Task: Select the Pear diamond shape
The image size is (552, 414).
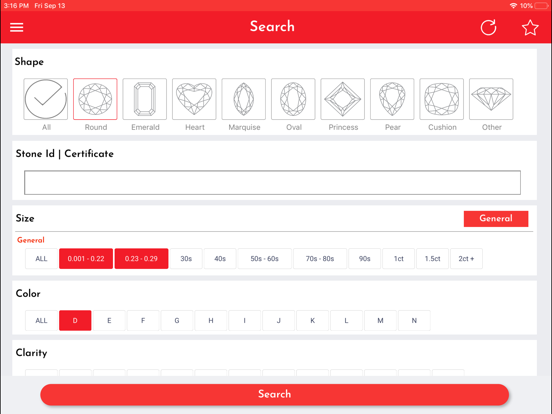Action: coord(392,99)
